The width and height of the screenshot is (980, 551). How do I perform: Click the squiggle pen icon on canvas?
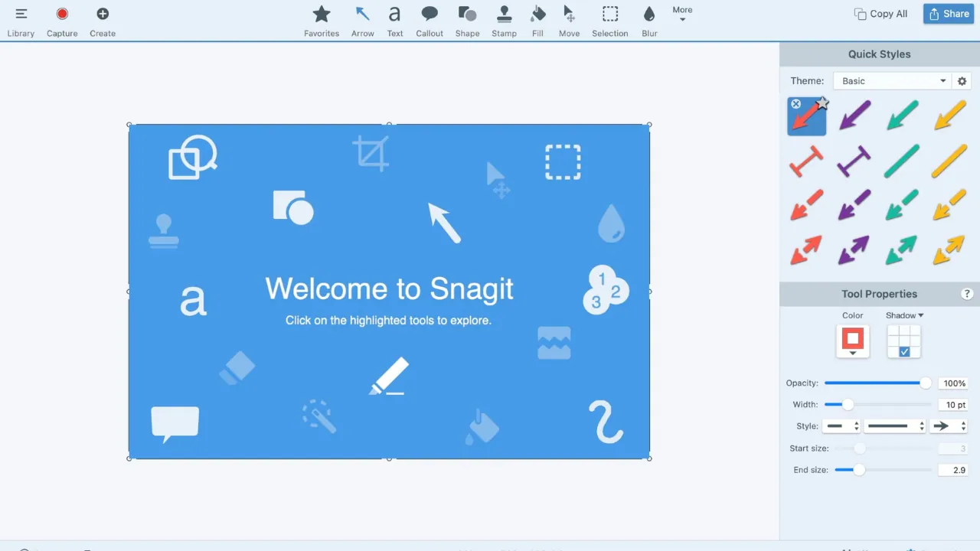[x=606, y=422]
